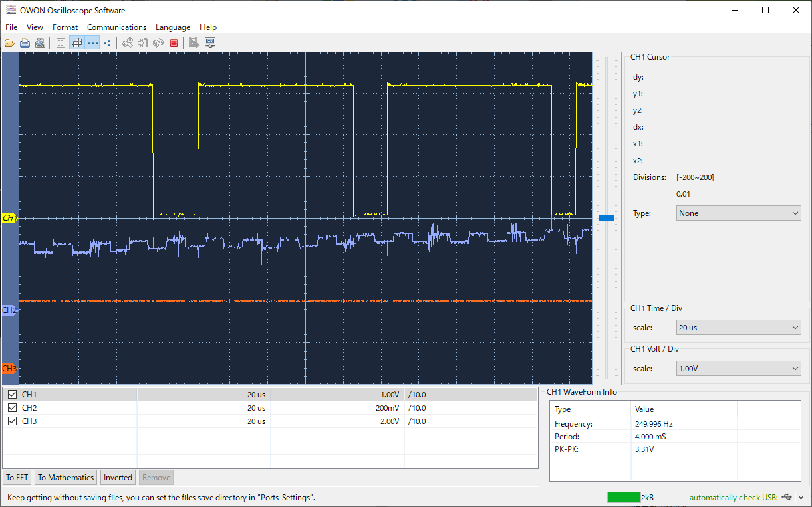The width and height of the screenshot is (812, 507).
Task: Uncheck the CH1 channel checkbox
Action: 12,395
